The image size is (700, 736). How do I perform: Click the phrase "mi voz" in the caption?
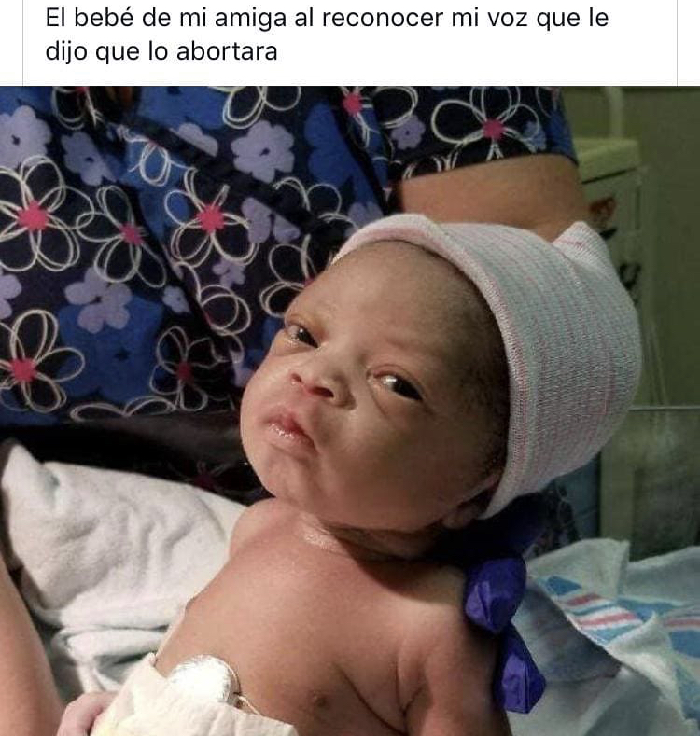pos(489,18)
